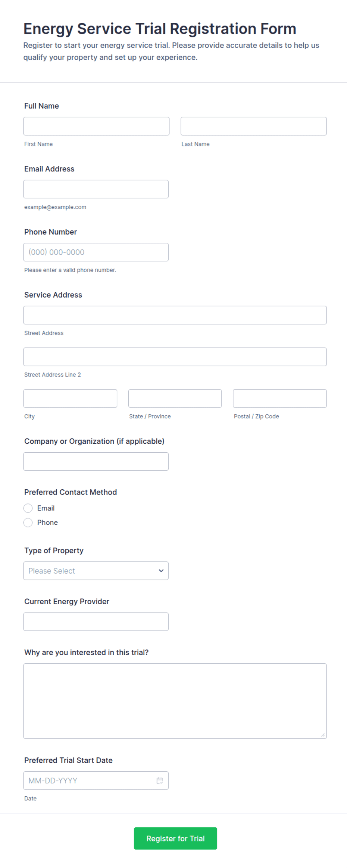
Task: Click the Postal / Zip Code field
Action: [x=280, y=399]
